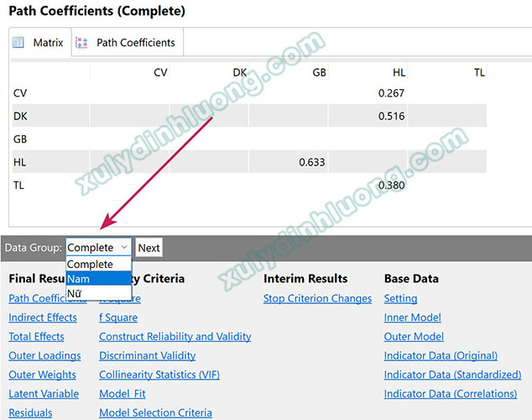The image size is (532, 420).
Task: Open the Discriminant Validity link
Action: tap(148, 356)
